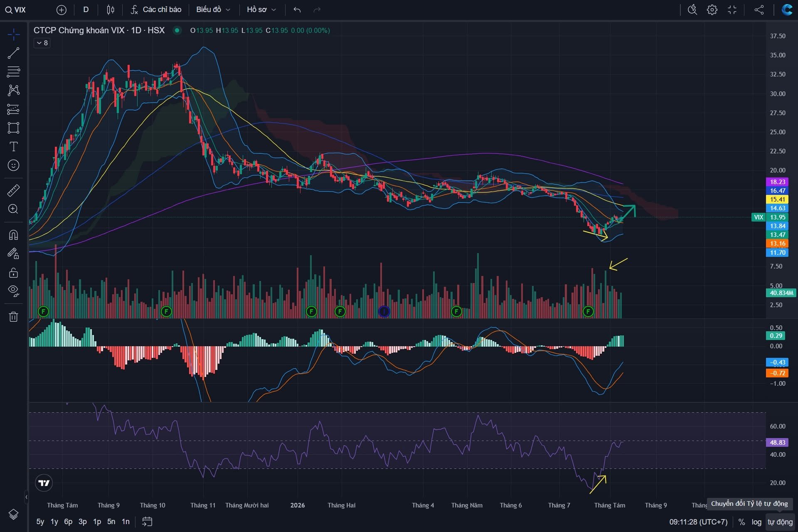Open the go-to-date calendar icon
Image resolution: width=798 pixels, height=532 pixels.
coord(147,522)
